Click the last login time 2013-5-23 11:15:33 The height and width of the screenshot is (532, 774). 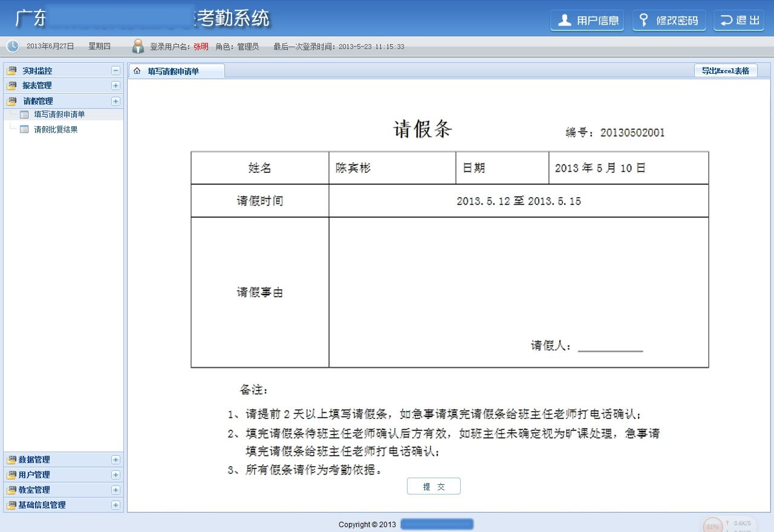pyautogui.click(x=371, y=47)
